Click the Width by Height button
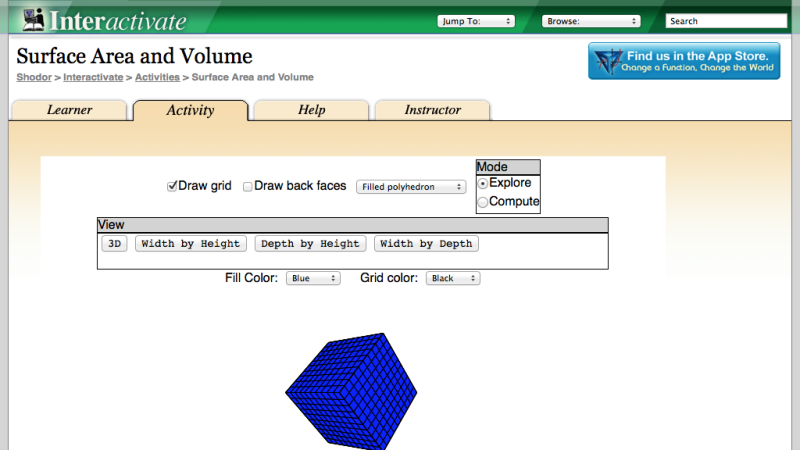The height and width of the screenshot is (450, 800). coord(191,244)
